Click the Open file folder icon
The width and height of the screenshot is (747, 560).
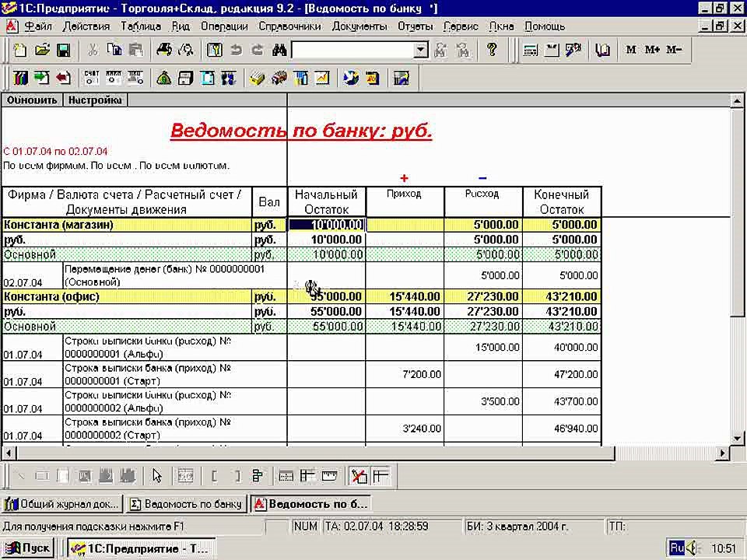click(42, 50)
